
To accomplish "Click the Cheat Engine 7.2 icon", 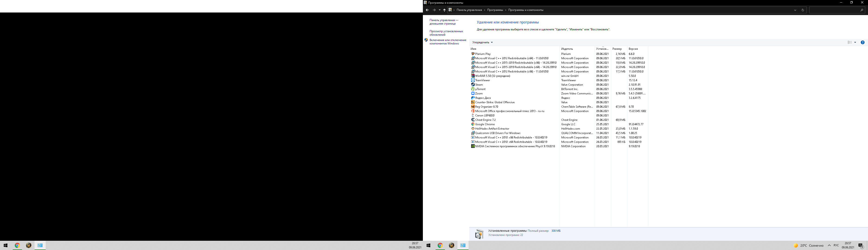I will pos(473,120).
